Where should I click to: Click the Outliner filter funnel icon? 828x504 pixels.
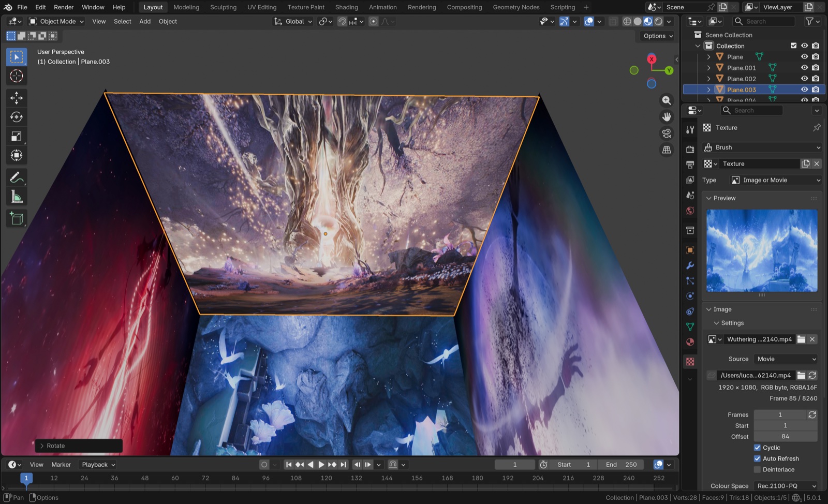[809, 21]
